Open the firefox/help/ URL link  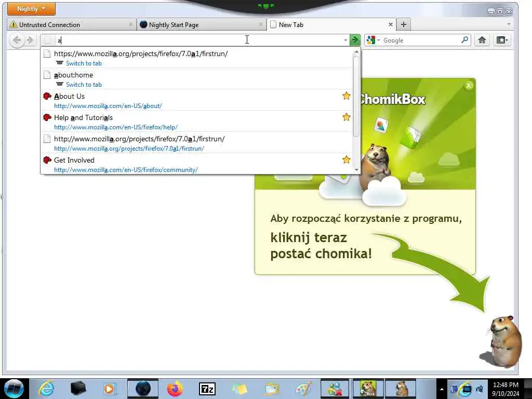116,128
